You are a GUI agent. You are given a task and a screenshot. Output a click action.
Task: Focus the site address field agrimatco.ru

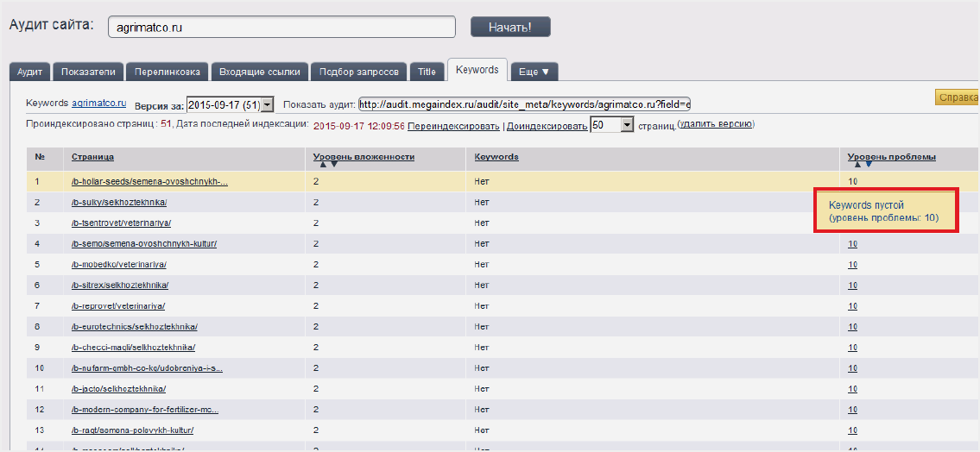(x=281, y=28)
